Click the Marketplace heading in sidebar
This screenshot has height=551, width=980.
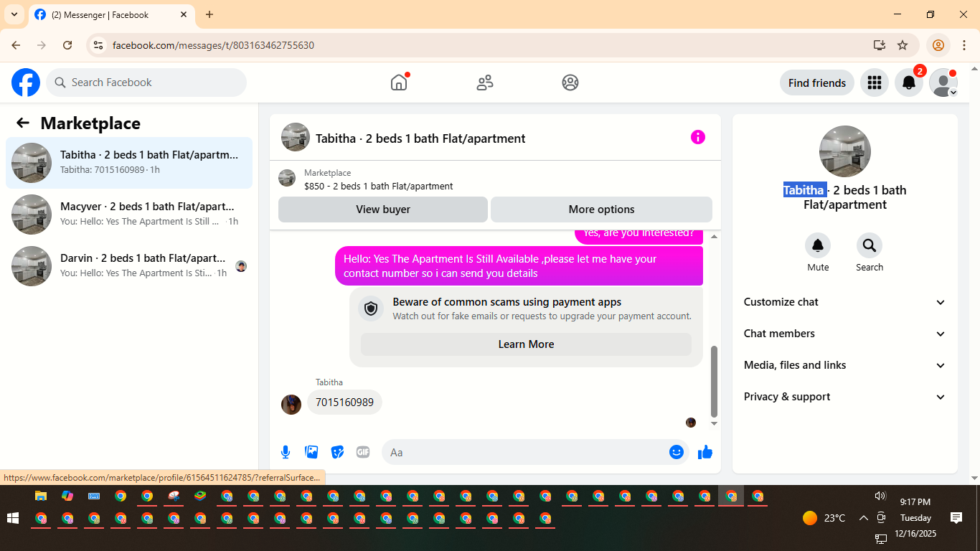click(x=90, y=123)
